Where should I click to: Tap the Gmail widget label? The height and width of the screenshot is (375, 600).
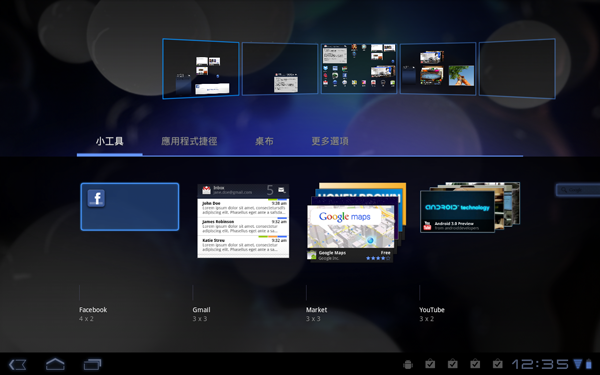coord(201,310)
